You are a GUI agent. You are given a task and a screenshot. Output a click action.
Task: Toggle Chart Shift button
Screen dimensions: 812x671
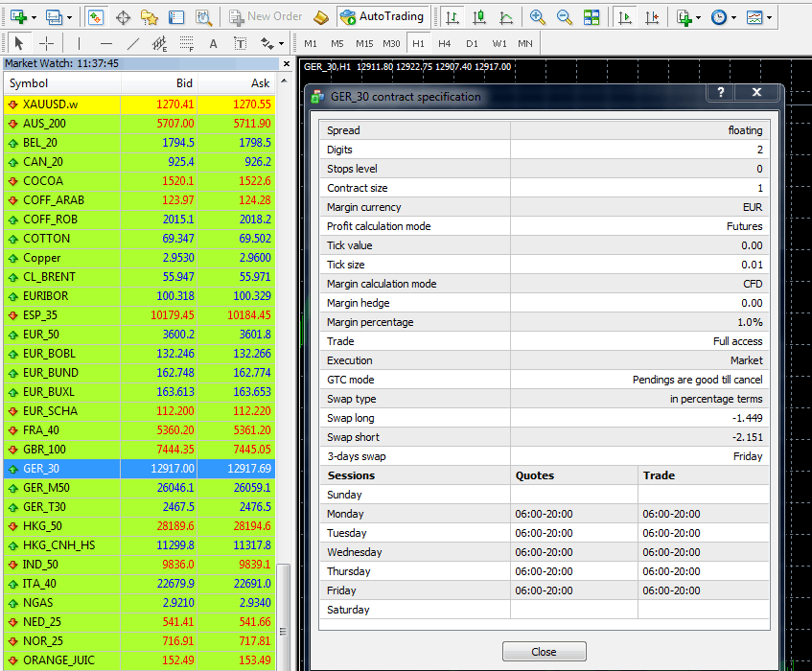point(652,17)
